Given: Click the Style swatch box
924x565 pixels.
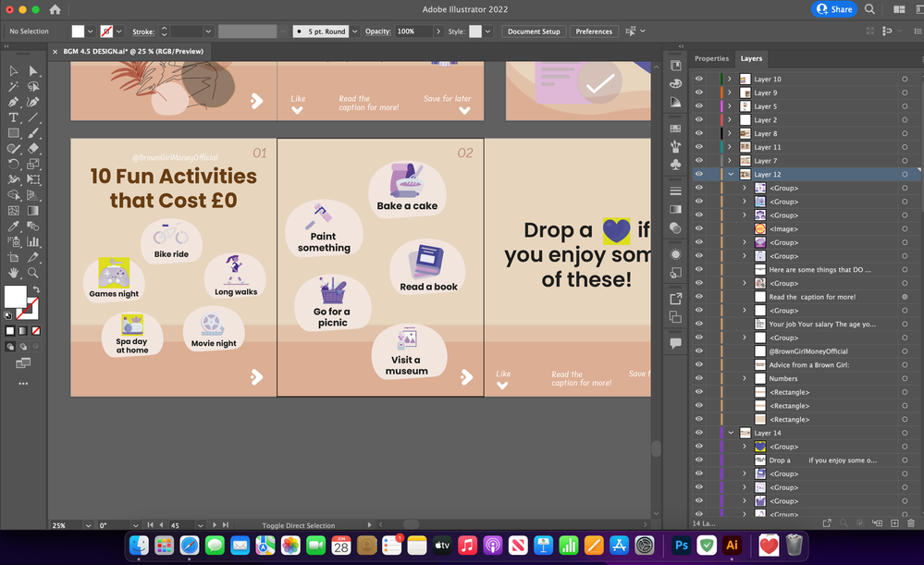Looking at the screenshot, I should click(x=475, y=31).
